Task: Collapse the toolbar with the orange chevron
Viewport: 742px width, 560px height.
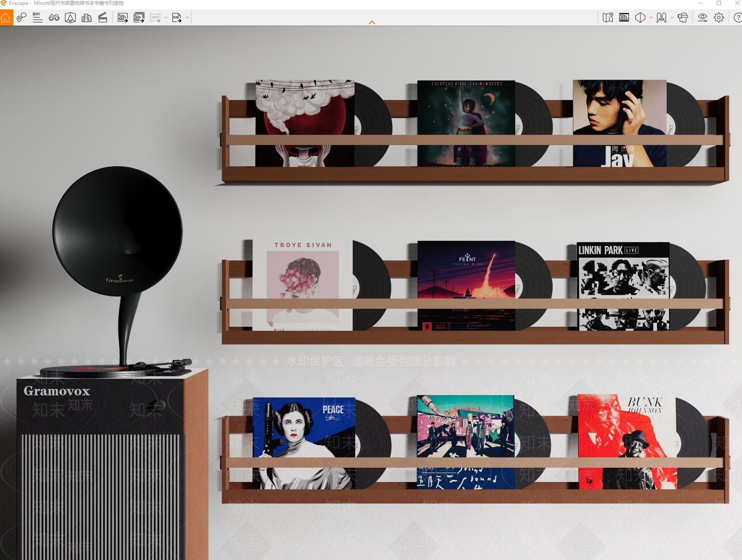Action: point(372,22)
